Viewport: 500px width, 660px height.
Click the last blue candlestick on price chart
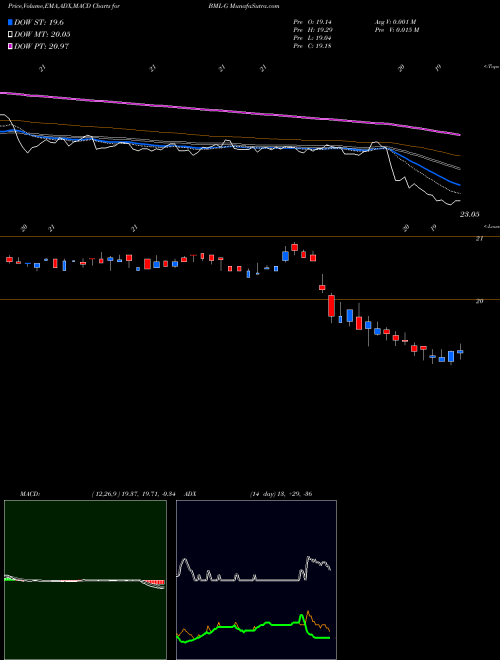click(x=460, y=351)
